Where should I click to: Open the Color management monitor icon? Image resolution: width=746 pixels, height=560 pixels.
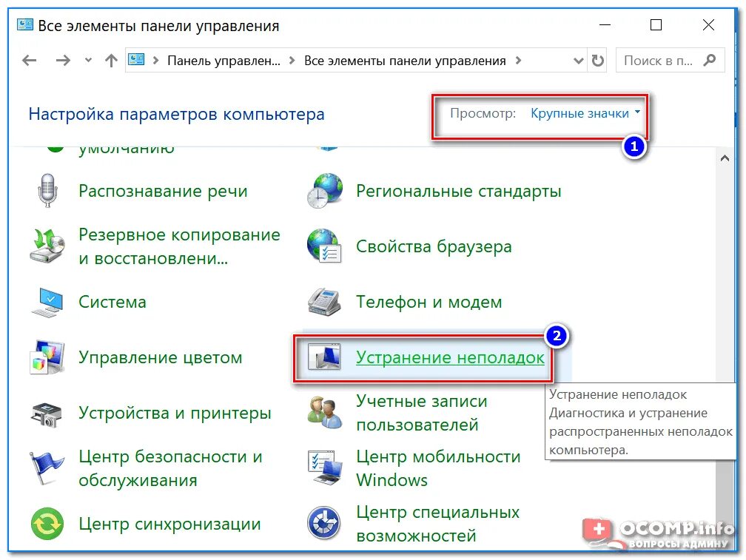[47, 357]
